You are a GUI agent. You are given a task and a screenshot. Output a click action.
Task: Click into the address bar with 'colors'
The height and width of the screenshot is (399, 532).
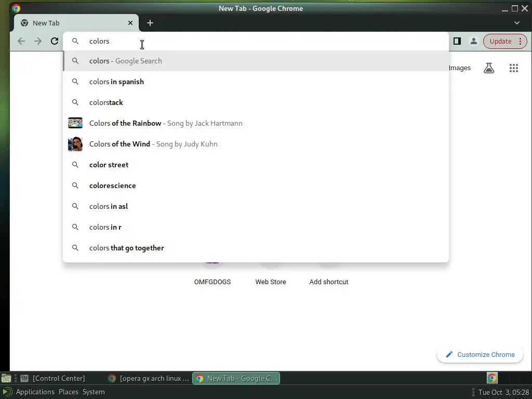[x=256, y=41]
